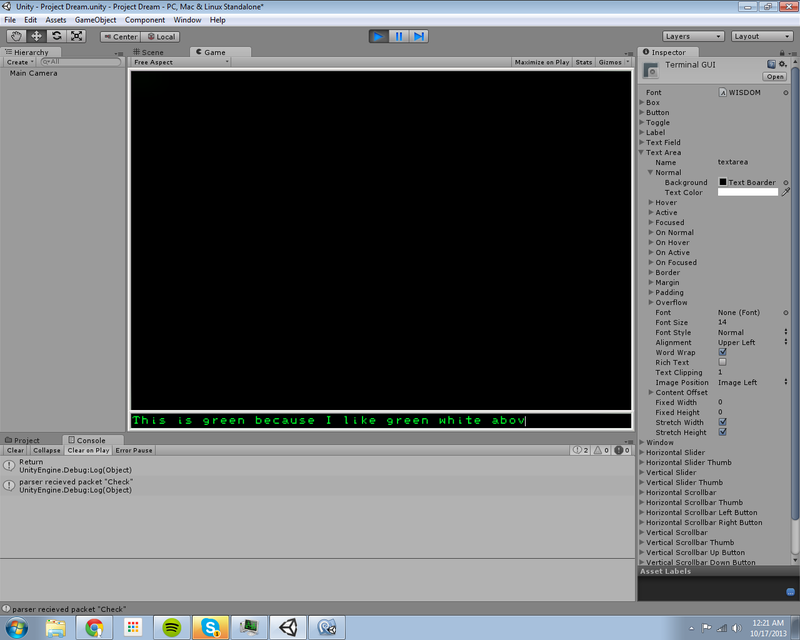Click the Inspector lock icon
Image resolution: width=800 pixels, height=640 pixels.
782,53
